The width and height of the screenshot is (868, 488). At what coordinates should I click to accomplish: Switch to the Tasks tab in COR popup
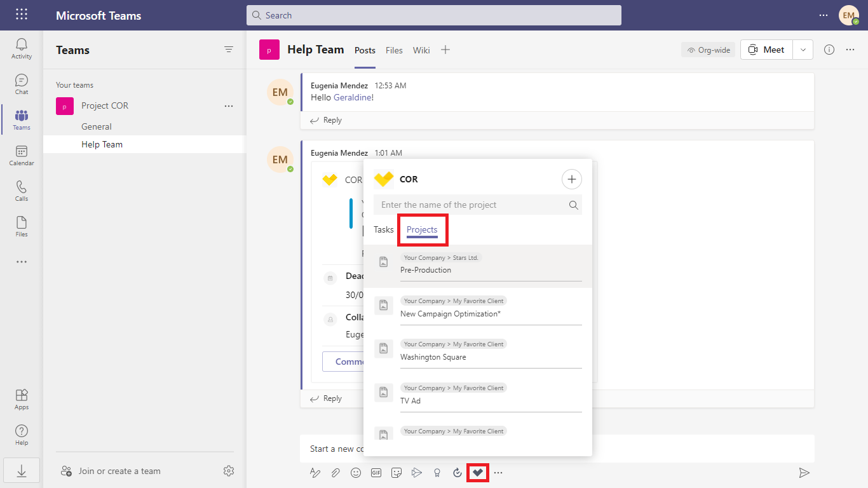(384, 229)
